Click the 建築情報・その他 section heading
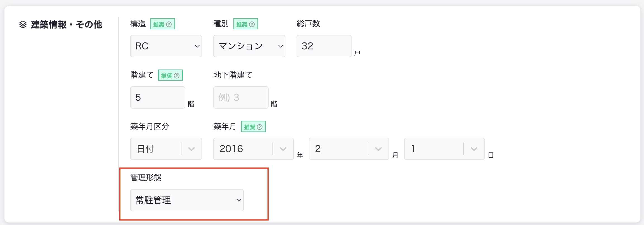The height and width of the screenshot is (225, 644). (x=67, y=25)
